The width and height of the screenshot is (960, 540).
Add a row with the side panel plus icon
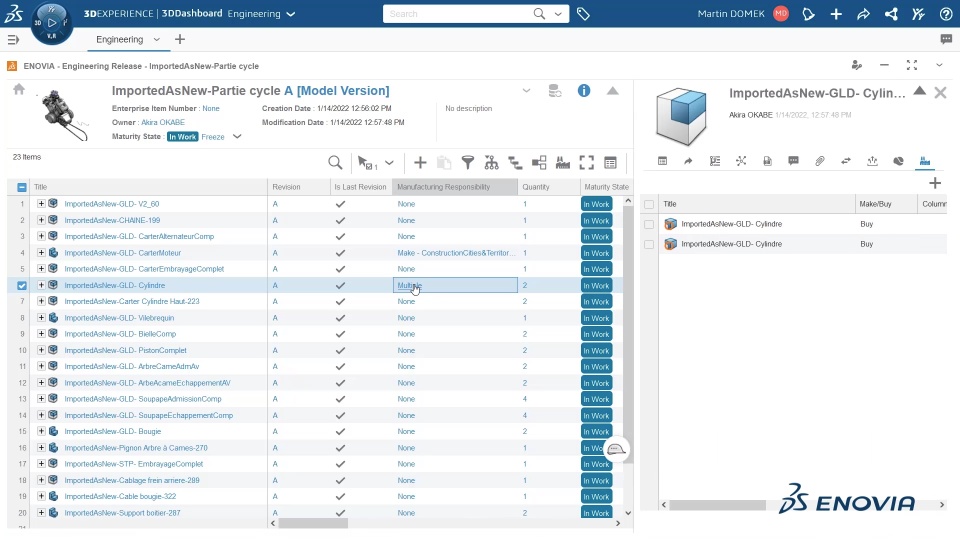(x=934, y=182)
